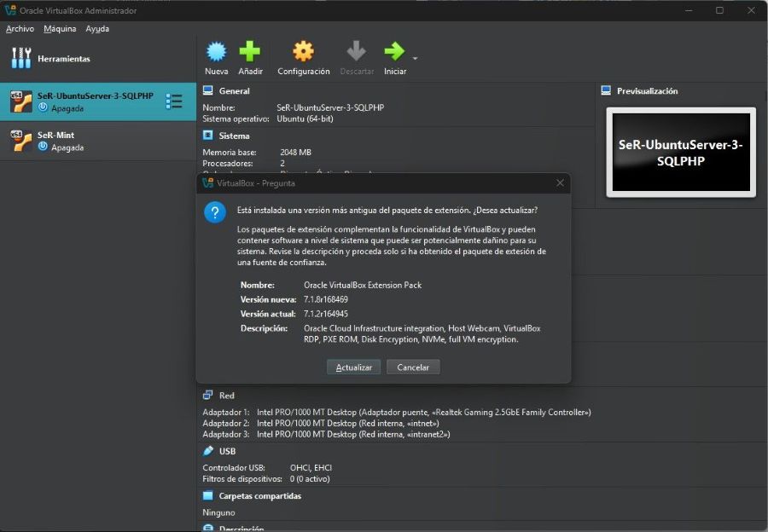Open the USB section header

point(227,451)
